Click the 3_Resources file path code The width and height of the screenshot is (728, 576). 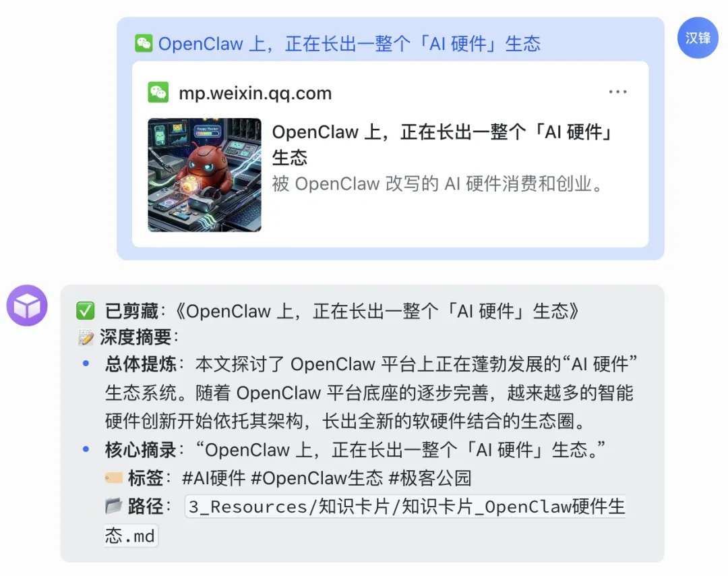pos(365,521)
